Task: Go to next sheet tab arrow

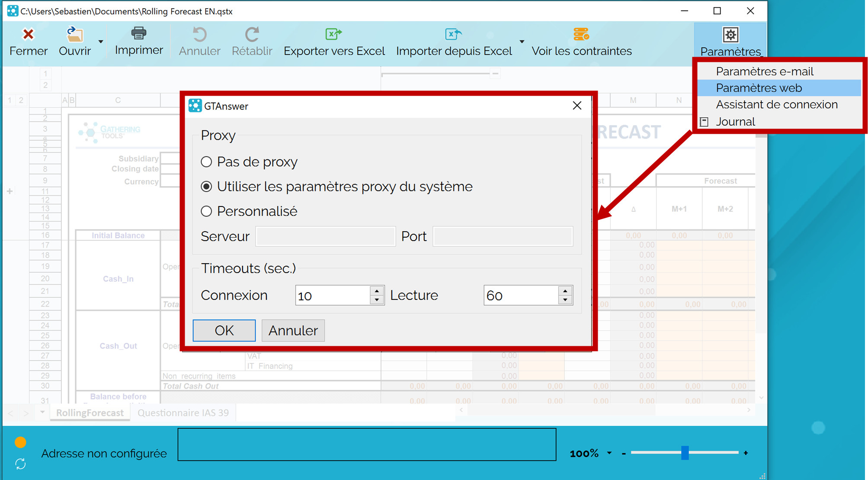Action: coord(26,413)
